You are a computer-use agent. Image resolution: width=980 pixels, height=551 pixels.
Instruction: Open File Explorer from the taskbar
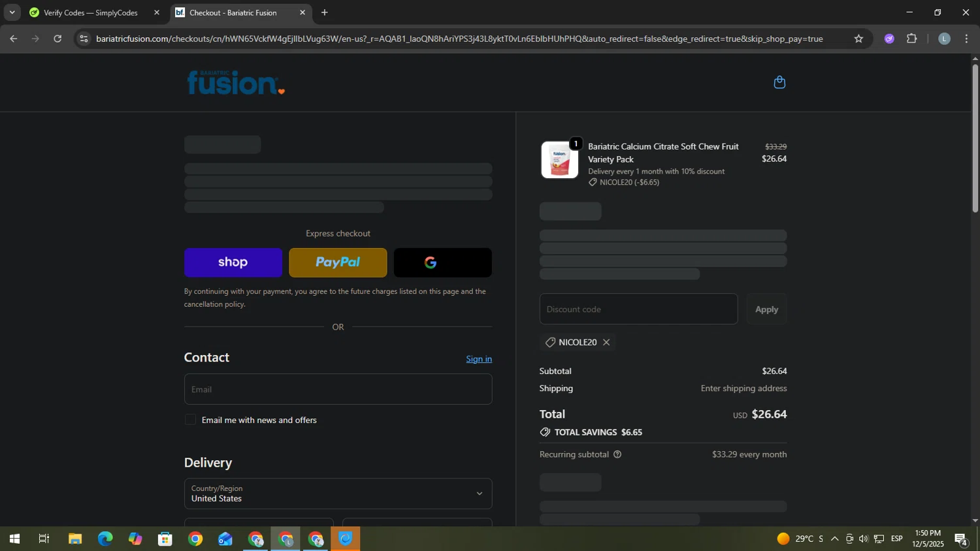pos(75,539)
